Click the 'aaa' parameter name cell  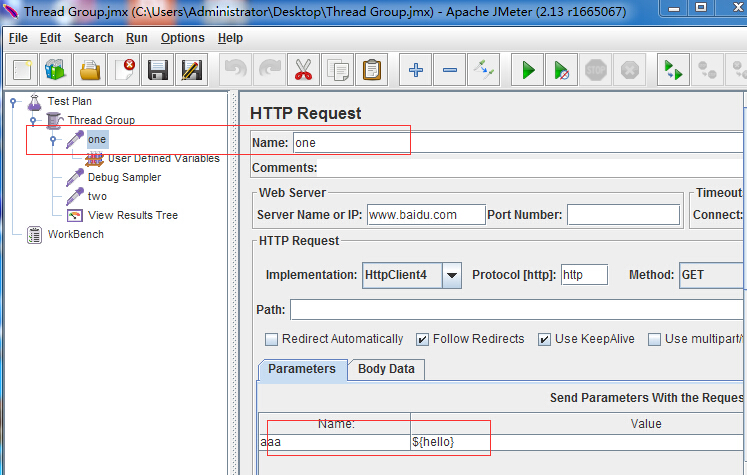[x=334, y=442]
